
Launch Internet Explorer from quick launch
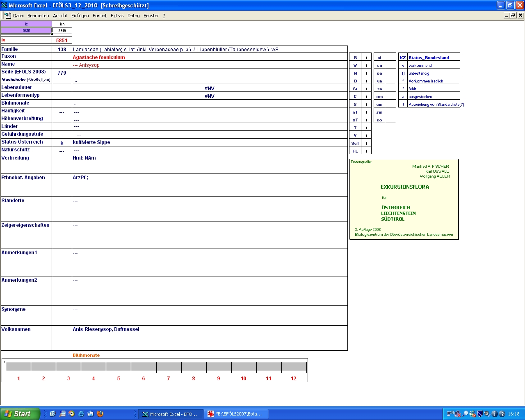pos(81,414)
